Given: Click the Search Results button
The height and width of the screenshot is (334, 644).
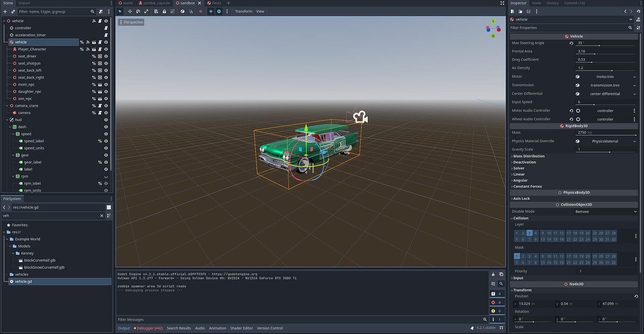Looking at the screenshot, I should [179, 328].
